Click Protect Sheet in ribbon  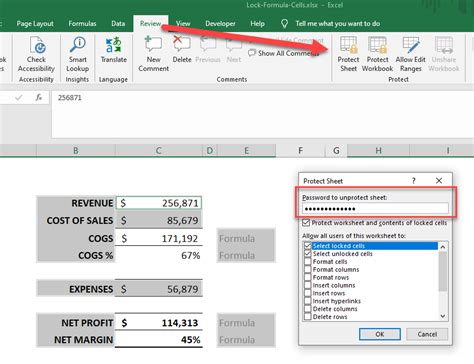pyautogui.click(x=348, y=54)
